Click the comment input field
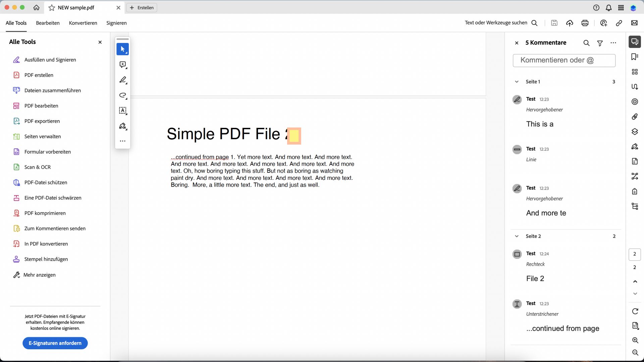 tap(564, 60)
